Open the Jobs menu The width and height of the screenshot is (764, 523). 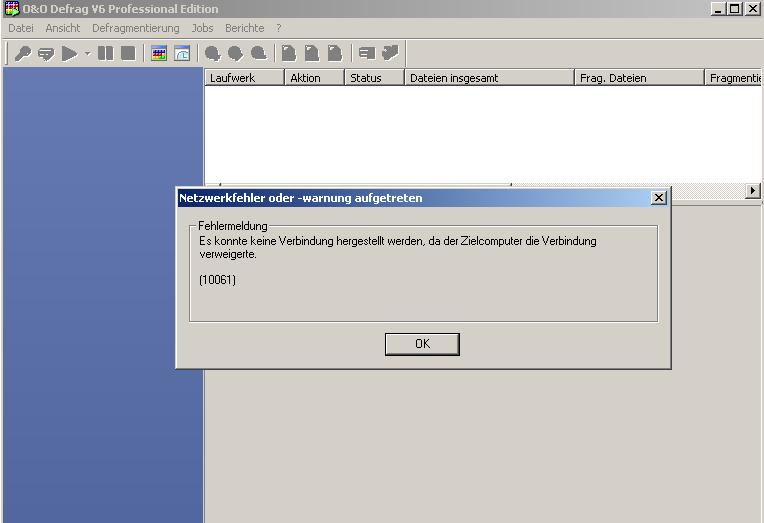(x=202, y=28)
